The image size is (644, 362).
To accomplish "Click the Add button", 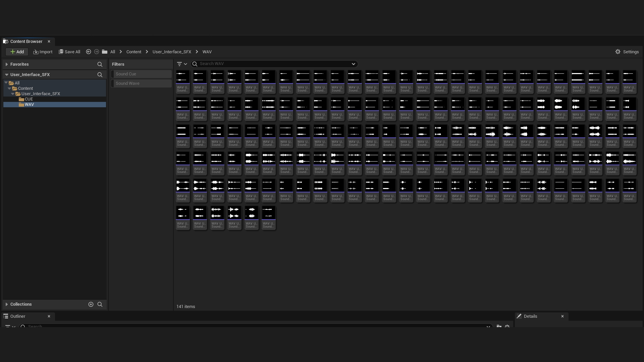I will (17, 52).
